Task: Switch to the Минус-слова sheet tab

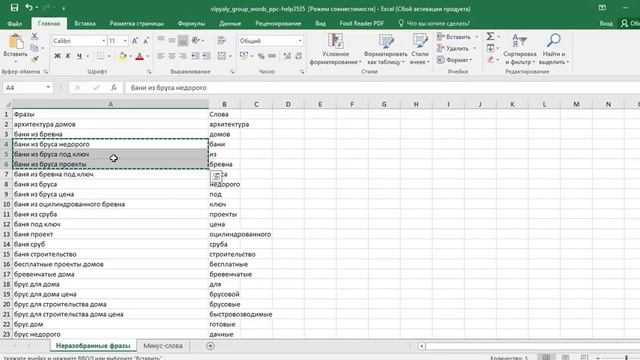Action: tap(163, 346)
